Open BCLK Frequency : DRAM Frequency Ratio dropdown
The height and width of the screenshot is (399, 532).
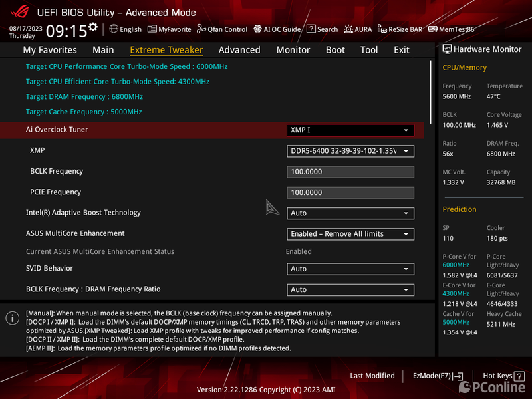pyautogui.click(x=350, y=290)
